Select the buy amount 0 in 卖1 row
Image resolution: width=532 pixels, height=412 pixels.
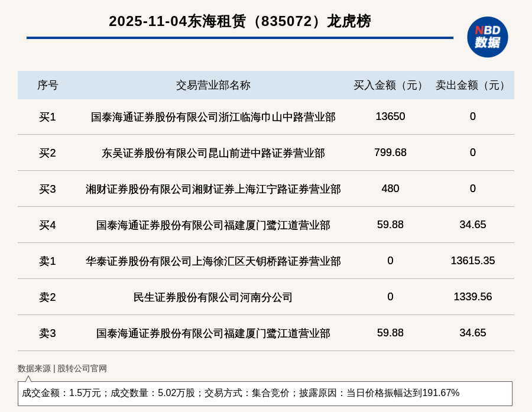(x=390, y=260)
